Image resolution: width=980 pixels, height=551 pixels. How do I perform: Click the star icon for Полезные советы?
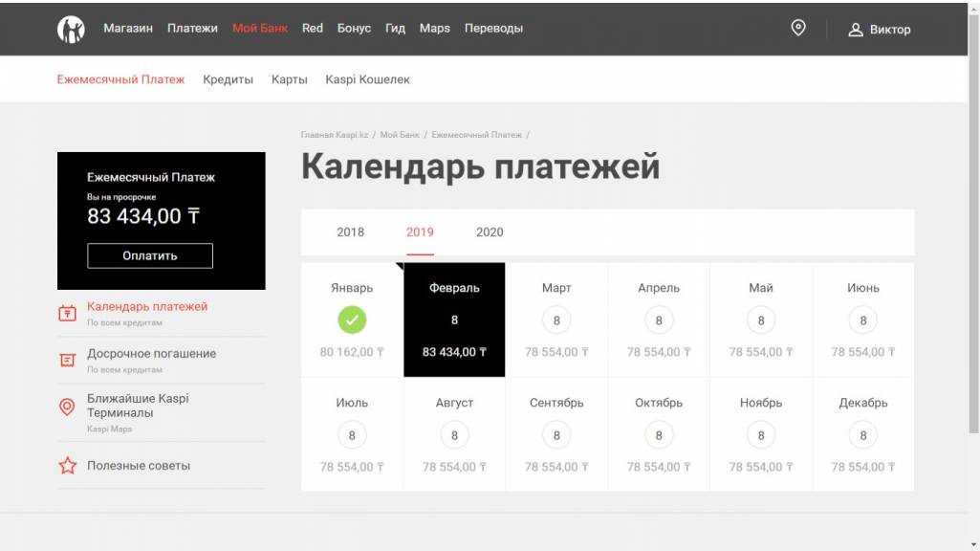[x=67, y=466]
